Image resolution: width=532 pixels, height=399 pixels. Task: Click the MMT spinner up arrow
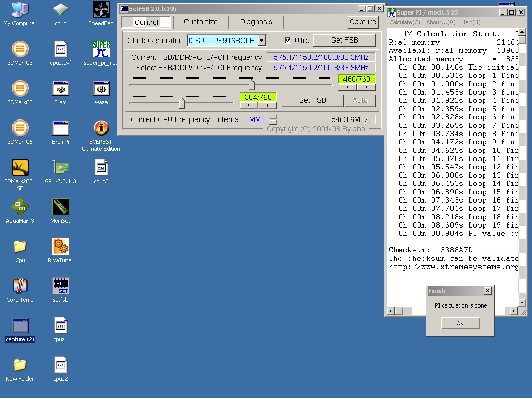click(273, 117)
